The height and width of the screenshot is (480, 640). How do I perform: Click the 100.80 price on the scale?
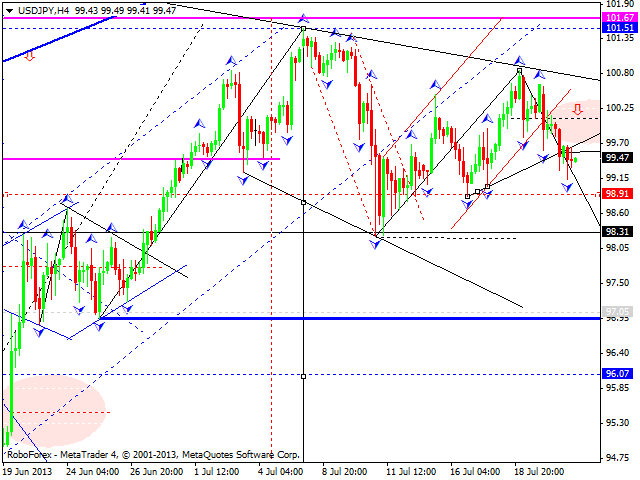(x=620, y=73)
